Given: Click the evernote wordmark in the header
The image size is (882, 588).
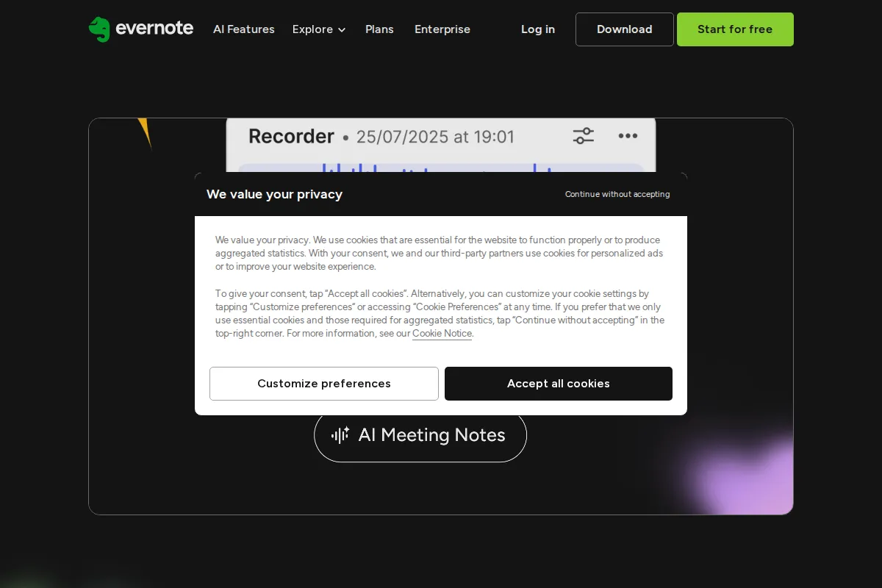Looking at the screenshot, I should coord(154,29).
